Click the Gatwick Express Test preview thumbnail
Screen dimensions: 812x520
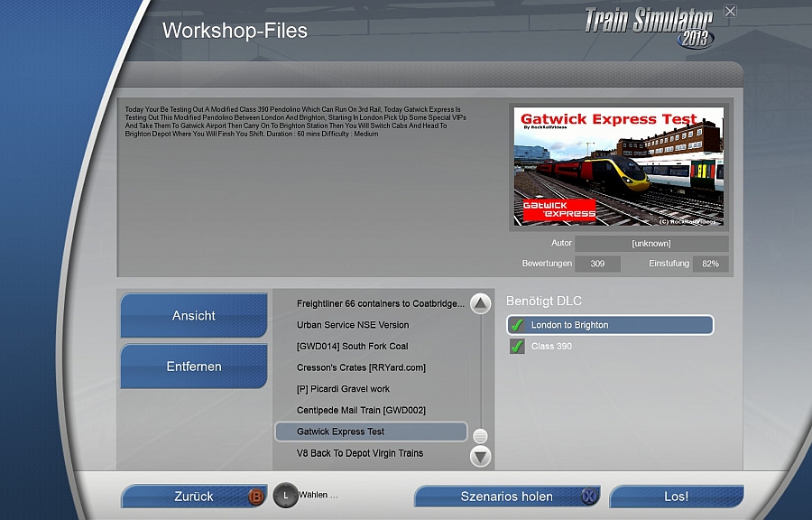tap(619, 166)
